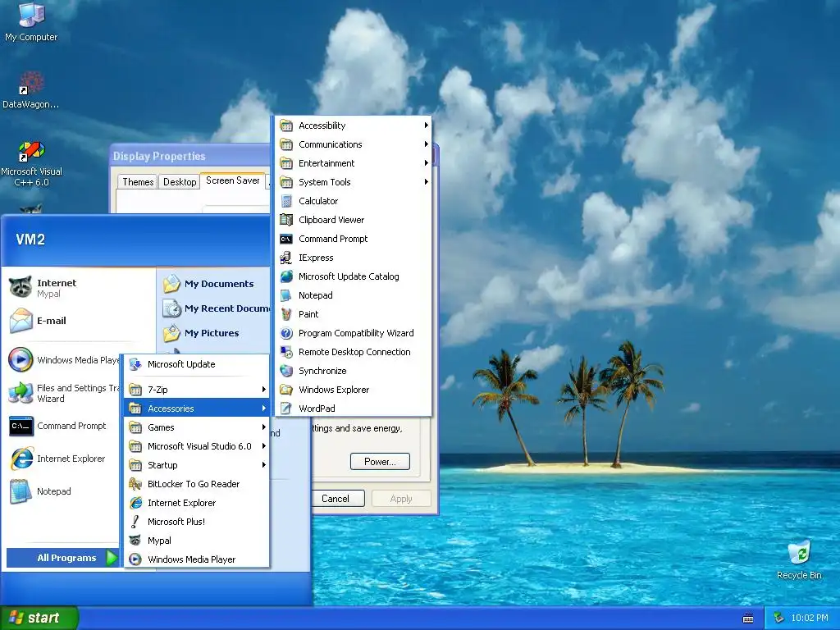Switch to Themes tab in Display Properties
The image size is (840, 630).
(138, 182)
